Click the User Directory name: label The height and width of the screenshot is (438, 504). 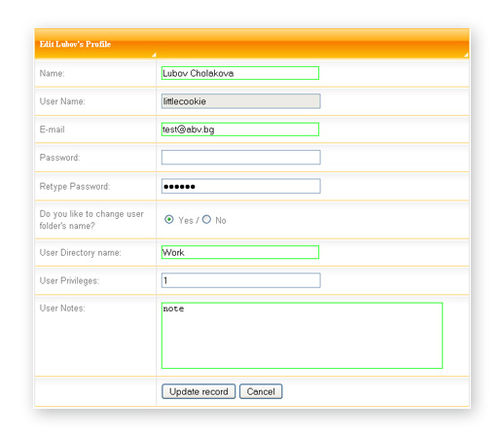80,253
